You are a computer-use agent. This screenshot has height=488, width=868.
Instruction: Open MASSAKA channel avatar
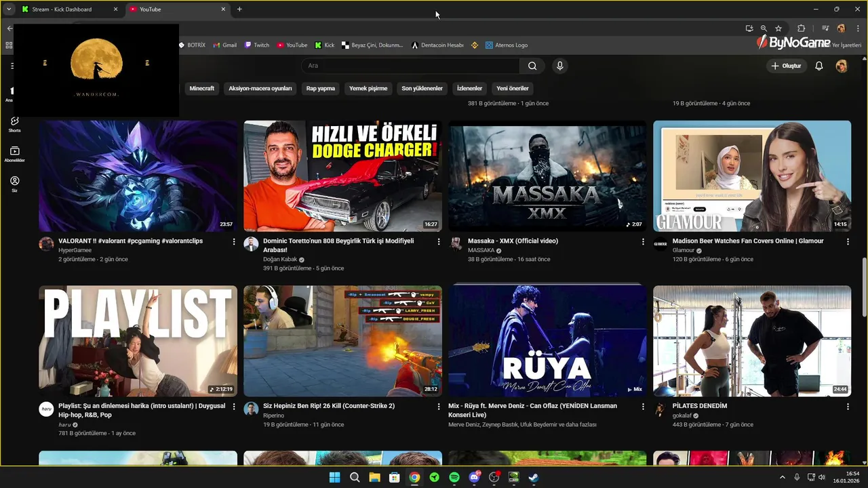pyautogui.click(x=456, y=244)
